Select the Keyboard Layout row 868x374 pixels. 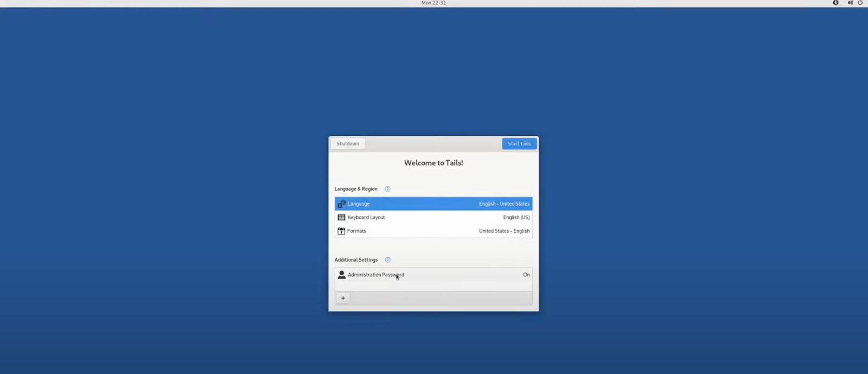(433, 217)
